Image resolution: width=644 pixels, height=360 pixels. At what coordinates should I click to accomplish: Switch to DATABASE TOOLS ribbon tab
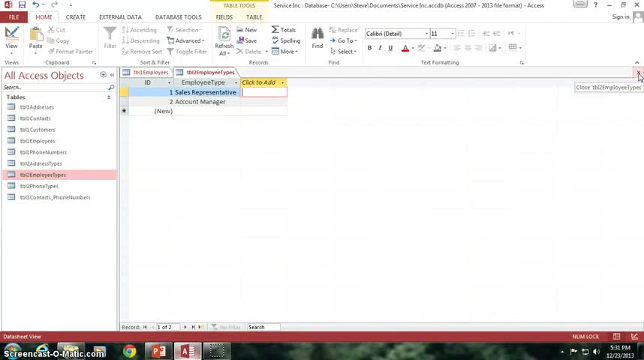pyautogui.click(x=178, y=17)
